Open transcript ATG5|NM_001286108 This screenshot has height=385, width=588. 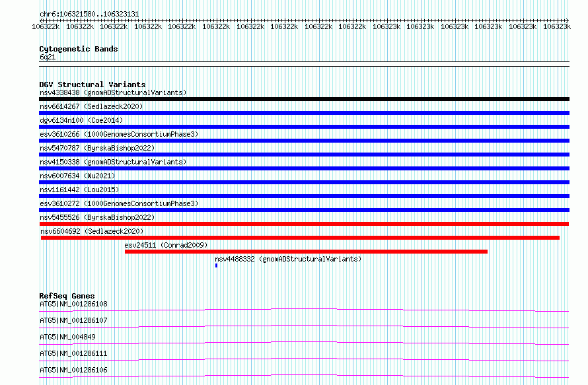[73, 304]
